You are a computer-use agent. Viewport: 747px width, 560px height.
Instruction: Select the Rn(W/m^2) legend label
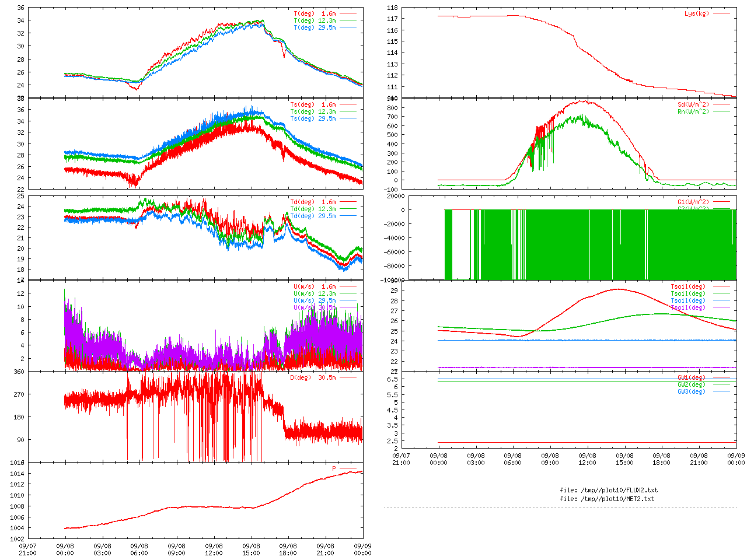(x=693, y=111)
